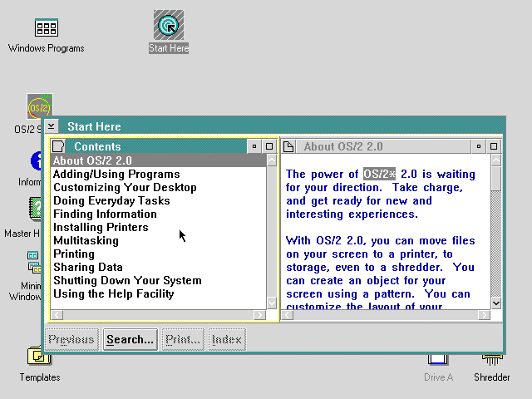This screenshot has width=532, height=399.
Task: Click article pane scroll right arrow
Action: (x=484, y=315)
